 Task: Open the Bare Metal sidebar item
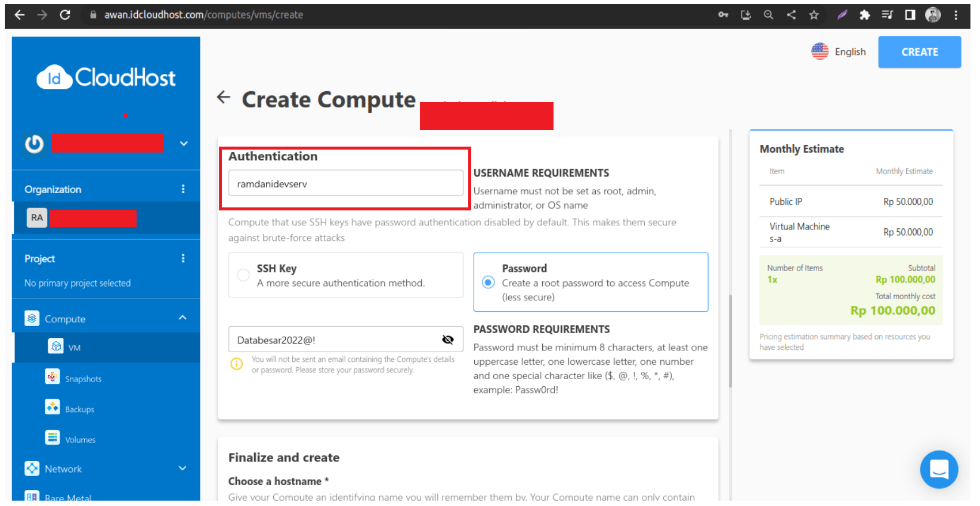pos(67,497)
